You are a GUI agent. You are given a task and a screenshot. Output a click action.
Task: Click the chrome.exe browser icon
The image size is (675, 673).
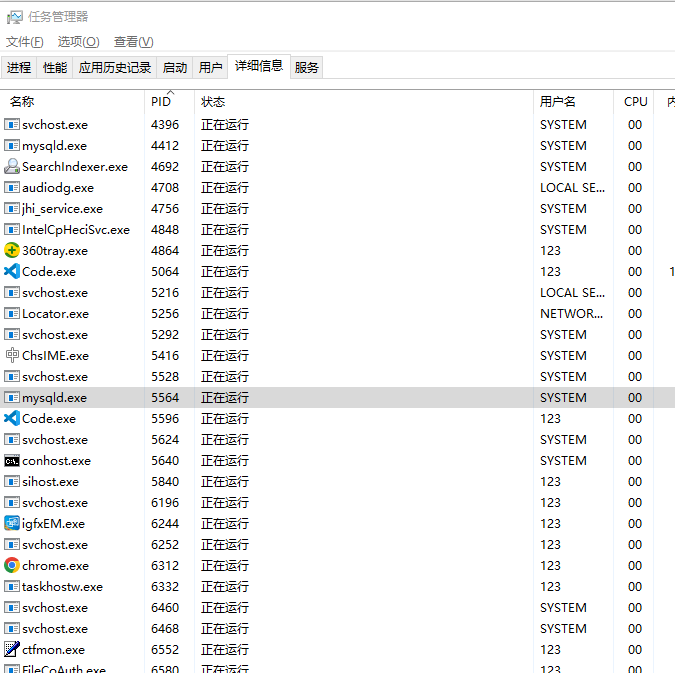click(x=12, y=565)
